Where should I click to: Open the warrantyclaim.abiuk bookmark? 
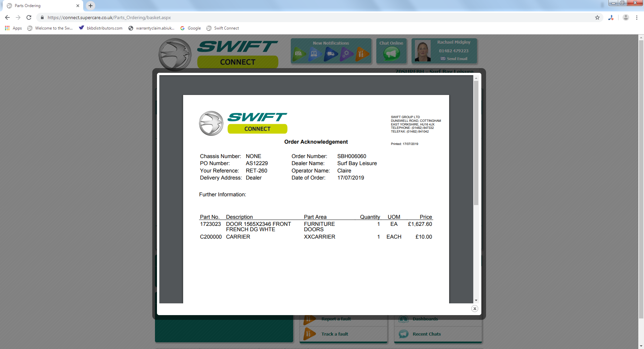pyautogui.click(x=151, y=28)
